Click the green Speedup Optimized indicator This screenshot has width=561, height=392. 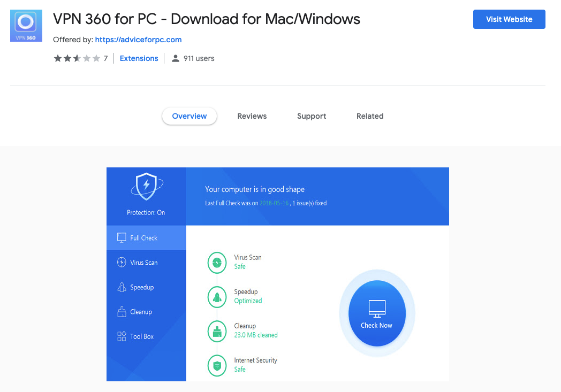pos(217,297)
